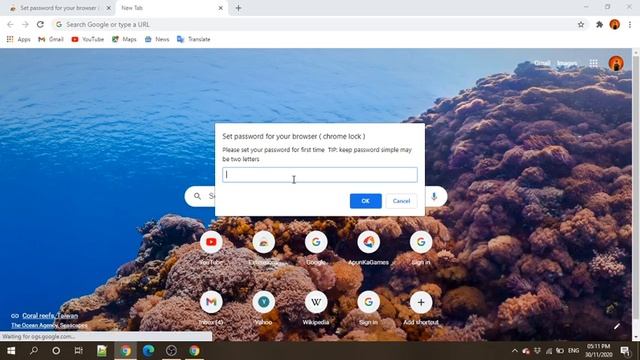Open the Google account avatar on page
The height and width of the screenshot is (360, 640).
616,63
